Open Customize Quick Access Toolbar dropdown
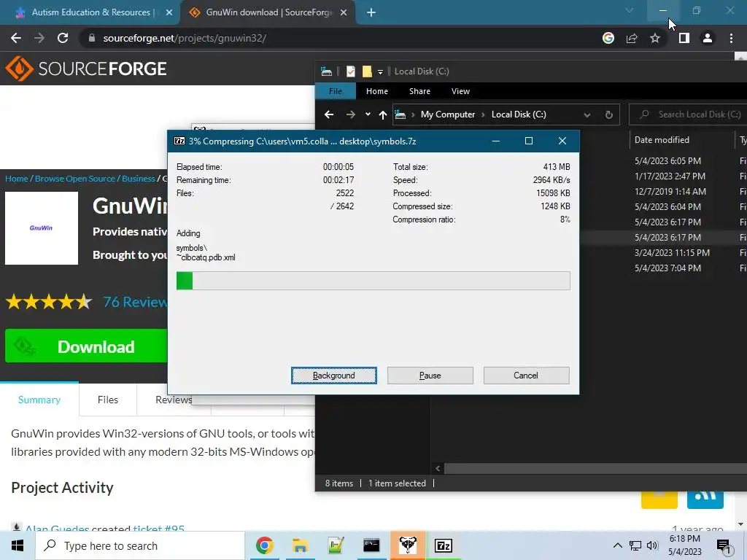The width and height of the screenshot is (747, 560). coord(380,71)
